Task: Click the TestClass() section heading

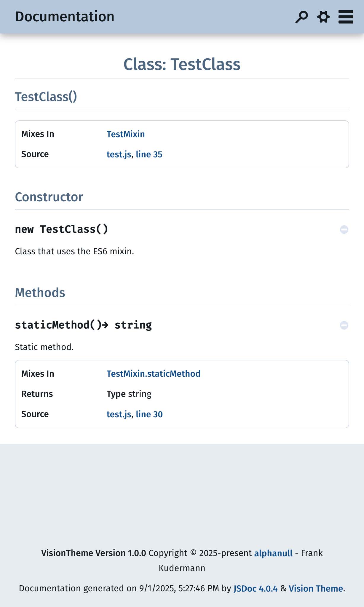Action: [46, 97]
